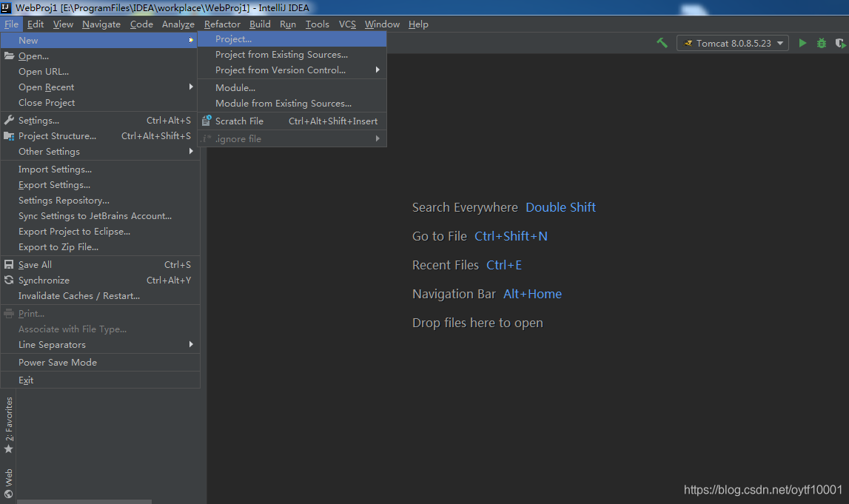
Task: Click the Scratch File icon
Action: pyautogui.click(x=207, y=121)
